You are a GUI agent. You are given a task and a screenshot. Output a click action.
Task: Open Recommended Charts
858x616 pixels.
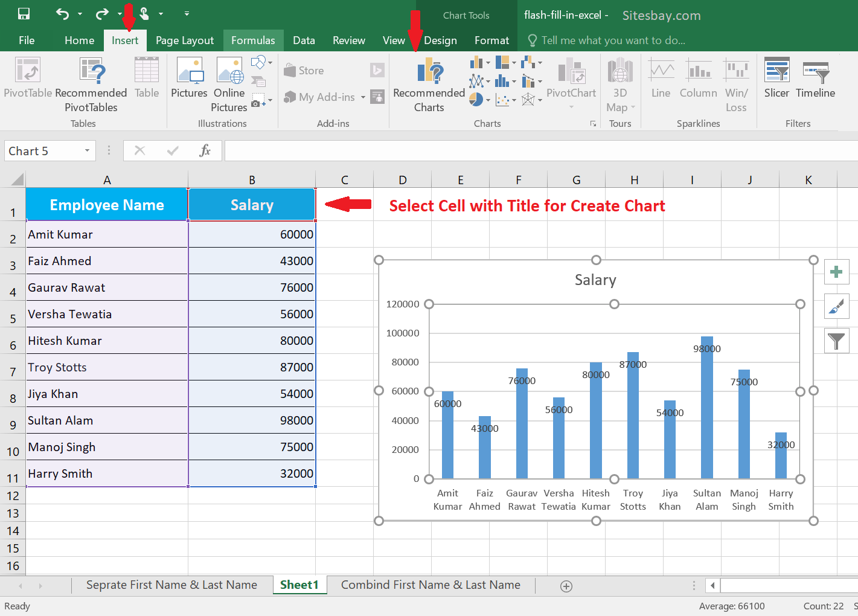click(x=429, y=85)
